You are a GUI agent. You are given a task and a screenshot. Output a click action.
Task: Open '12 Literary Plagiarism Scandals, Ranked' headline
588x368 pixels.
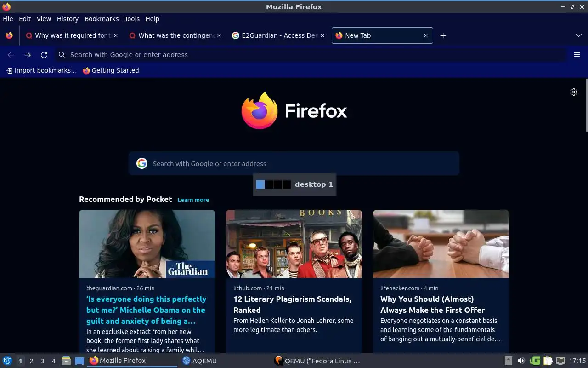tap(292, 305)
